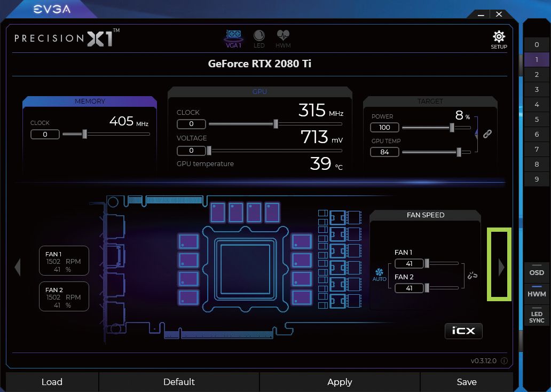The image size is (551, 392).
Task: Click the 713 mV voltage readout
Action: coord(321,137)
